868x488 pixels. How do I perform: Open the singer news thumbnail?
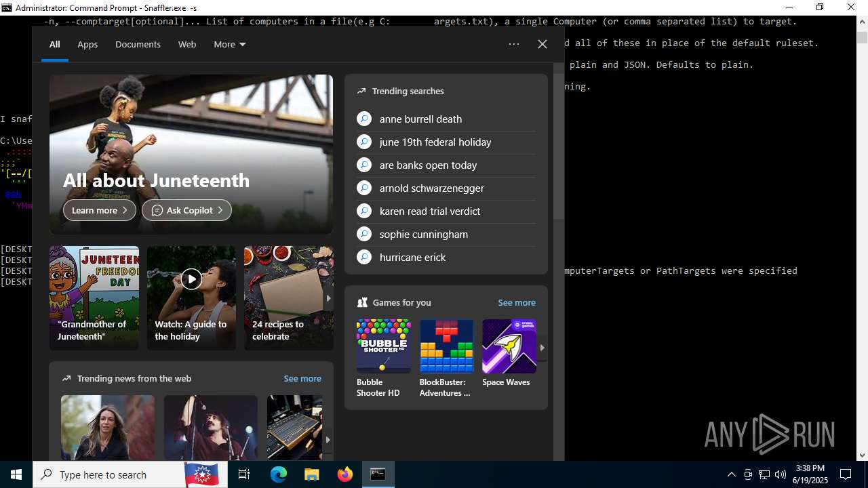pos(211,428)
